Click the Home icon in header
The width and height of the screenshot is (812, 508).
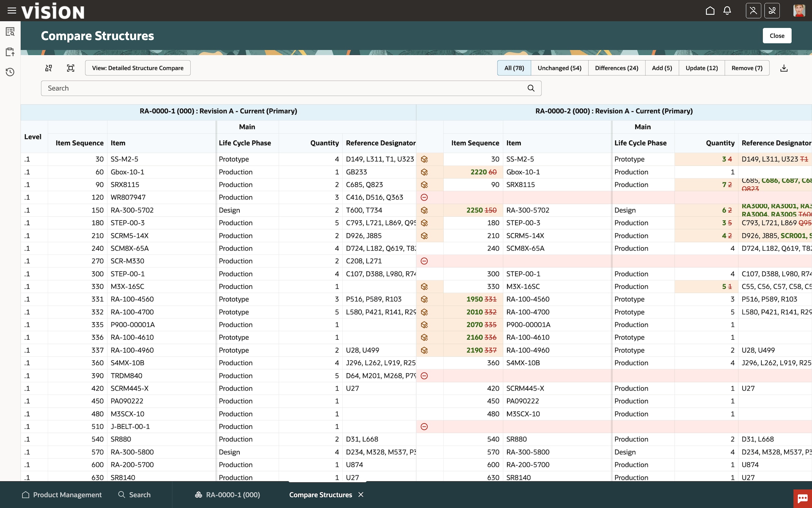[x=710, y=11]
